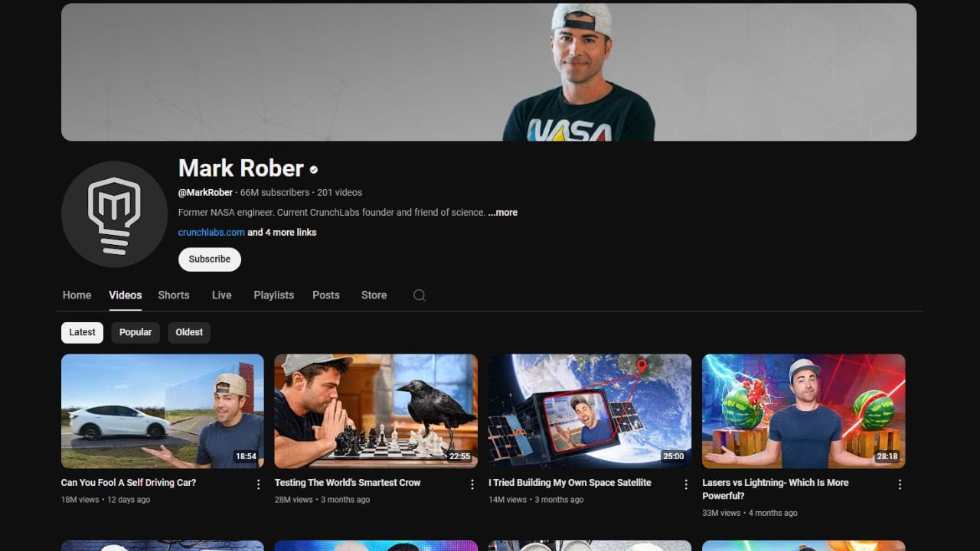Open options menu for Space Satellite video
980x551 pixels.
(x=686, y=484)
